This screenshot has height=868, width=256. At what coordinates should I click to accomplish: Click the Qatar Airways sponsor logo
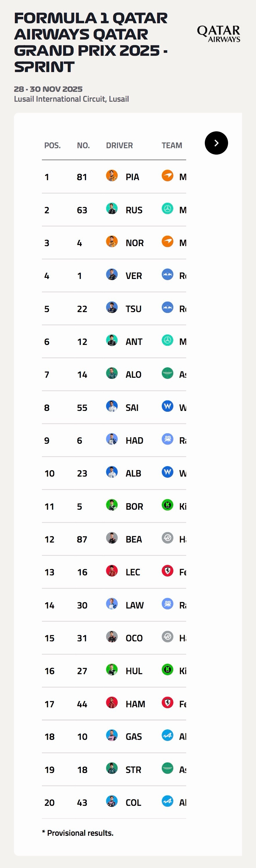click(x=218, y=34)
